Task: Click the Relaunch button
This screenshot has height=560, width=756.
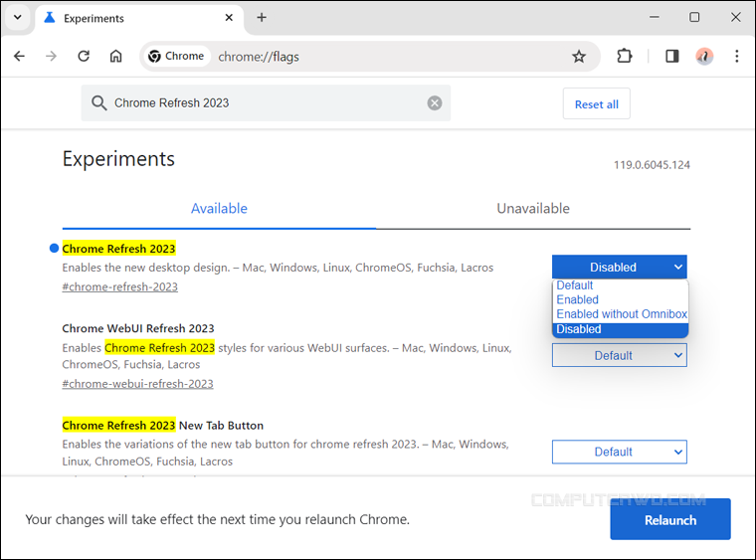Action: pyautogui.click(x=670, y=519)
